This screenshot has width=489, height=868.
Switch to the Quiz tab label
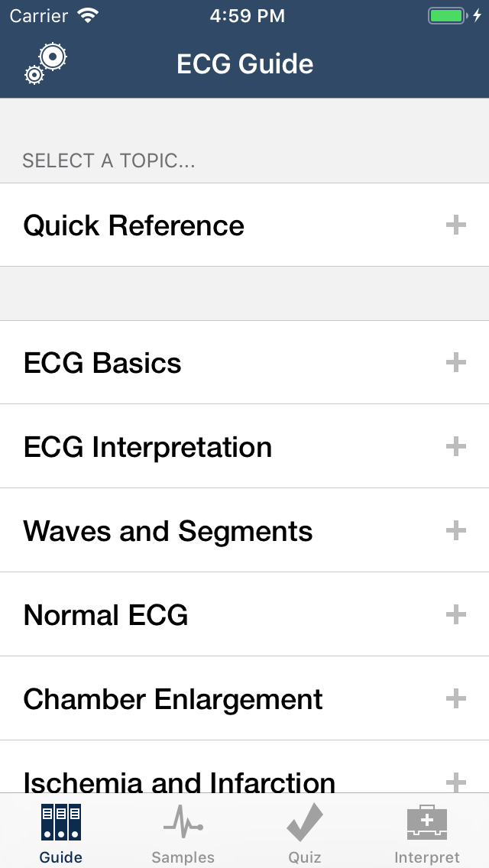coord(305,857)
